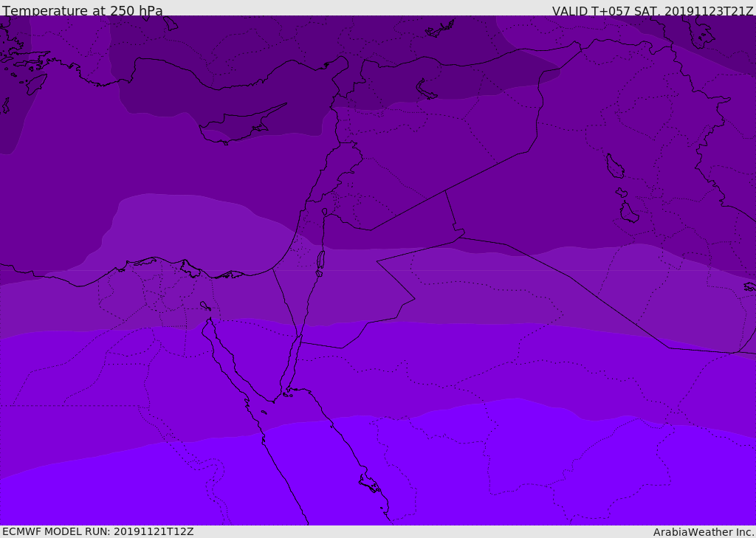Click the 'Temperature at 250 hPa' title
Screen dimensions: 756x538
[x=83, y=10]
